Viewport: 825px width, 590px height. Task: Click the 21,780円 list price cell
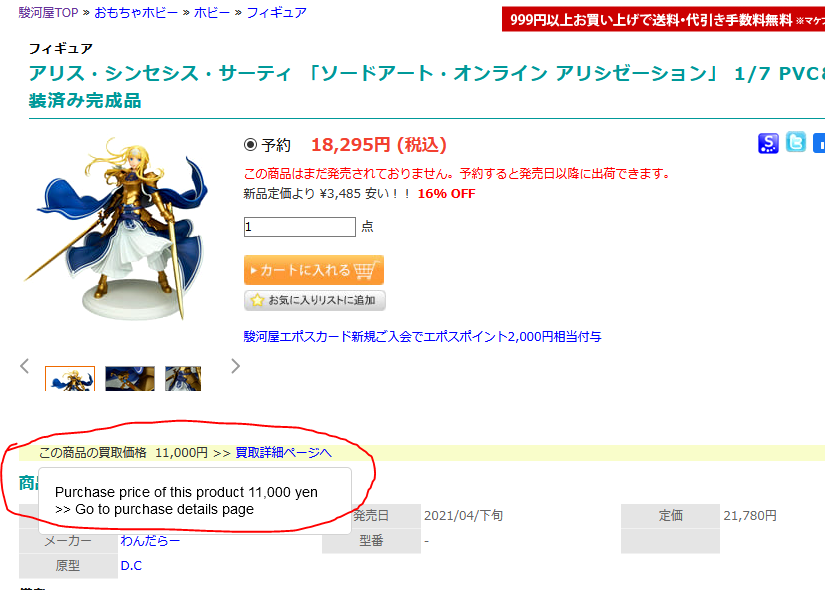tap(750, 516)
